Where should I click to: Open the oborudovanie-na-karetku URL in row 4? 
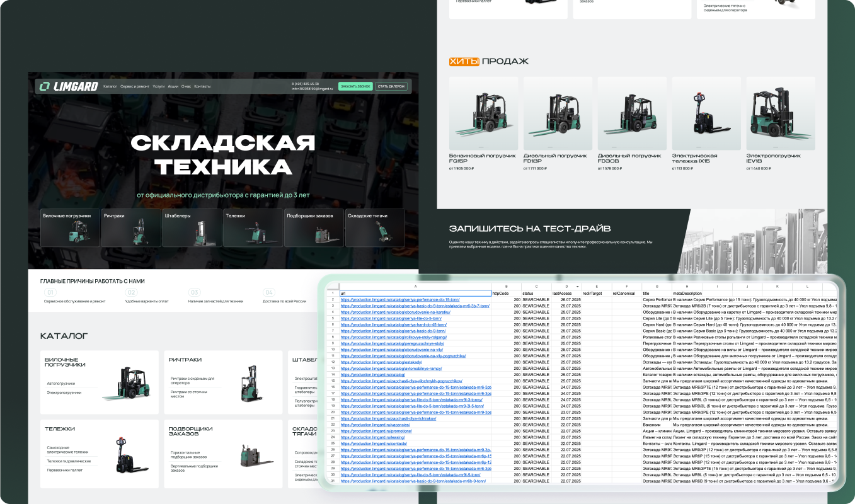point(396,312)
